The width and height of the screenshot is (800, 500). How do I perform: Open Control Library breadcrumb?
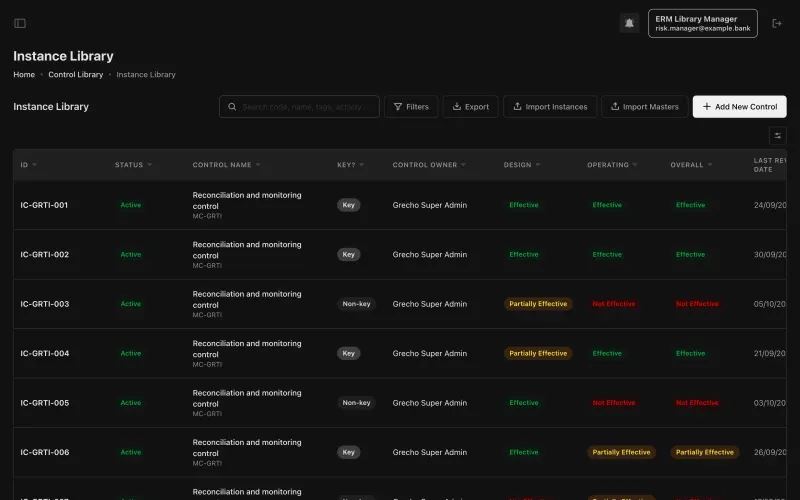point(76,74)
